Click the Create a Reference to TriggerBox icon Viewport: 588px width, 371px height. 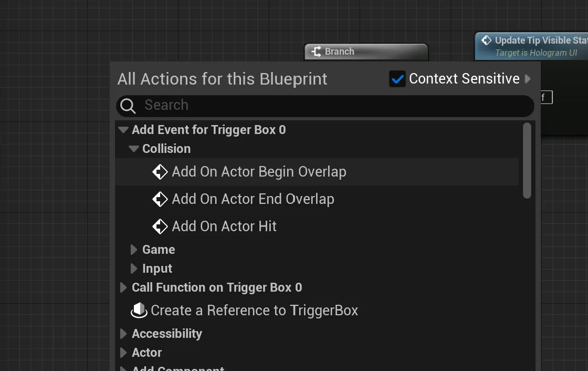pyautogui.click(x=139, y=311)
